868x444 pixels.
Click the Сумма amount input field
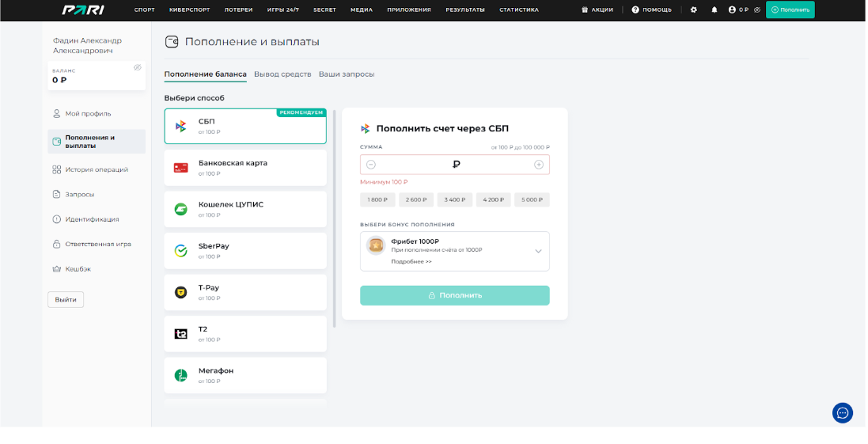tap(455, 165)
